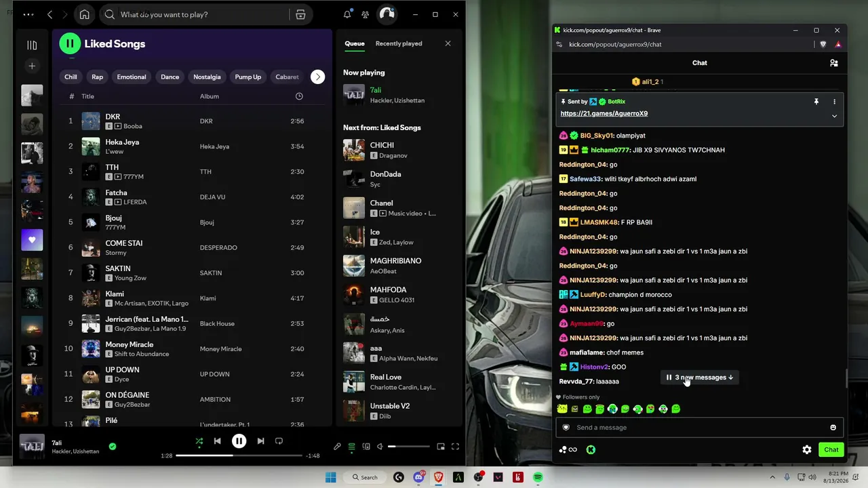Open chat users list icon in Kick

point(834,63)
